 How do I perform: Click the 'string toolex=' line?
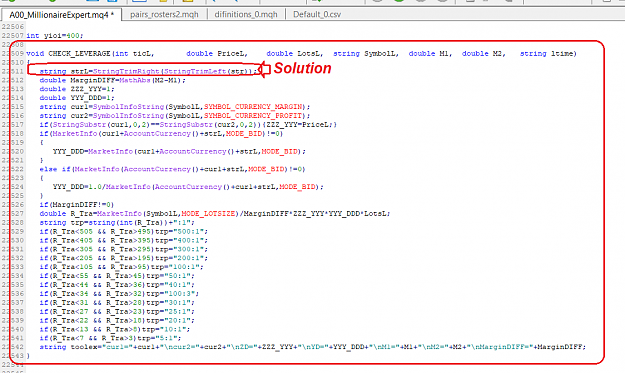coord(313,347)
